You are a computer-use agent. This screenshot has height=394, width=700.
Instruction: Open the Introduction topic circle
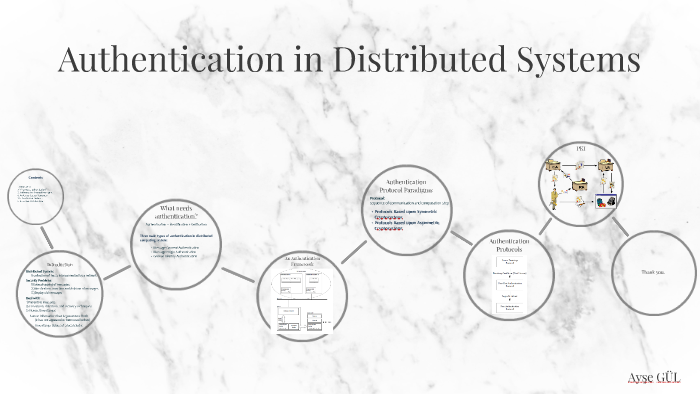tap(59, 293)
